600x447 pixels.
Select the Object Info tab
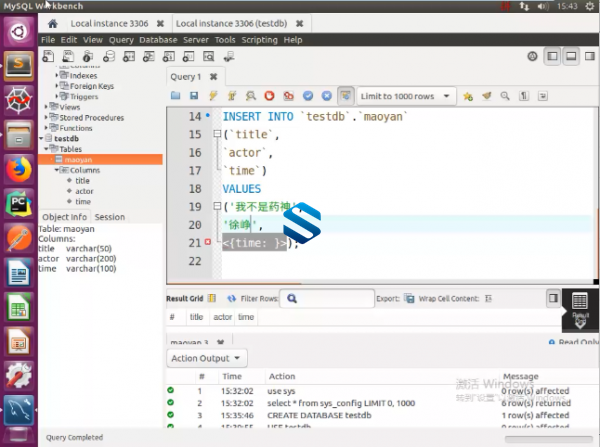(64, 217)
